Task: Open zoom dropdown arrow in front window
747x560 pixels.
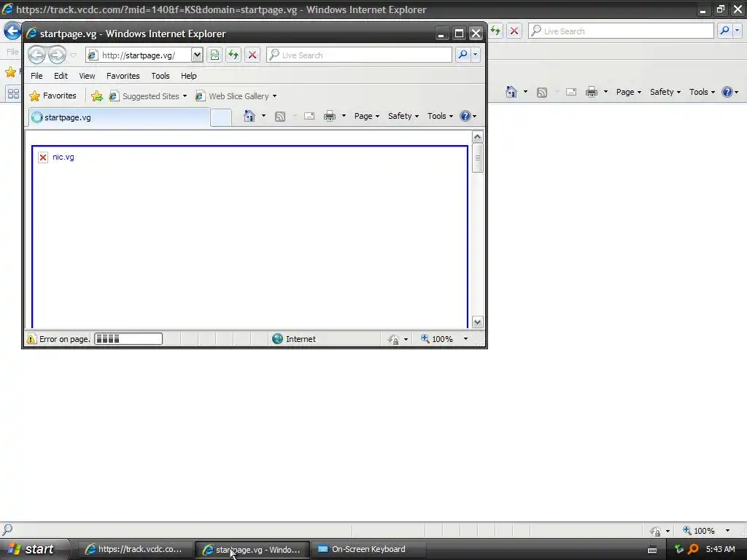Action: coord(465,338)
